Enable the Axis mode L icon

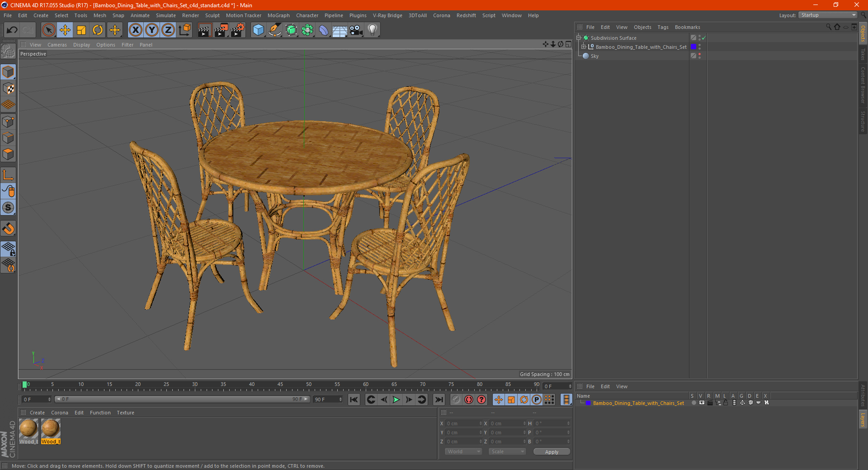(x=9, y=175)
